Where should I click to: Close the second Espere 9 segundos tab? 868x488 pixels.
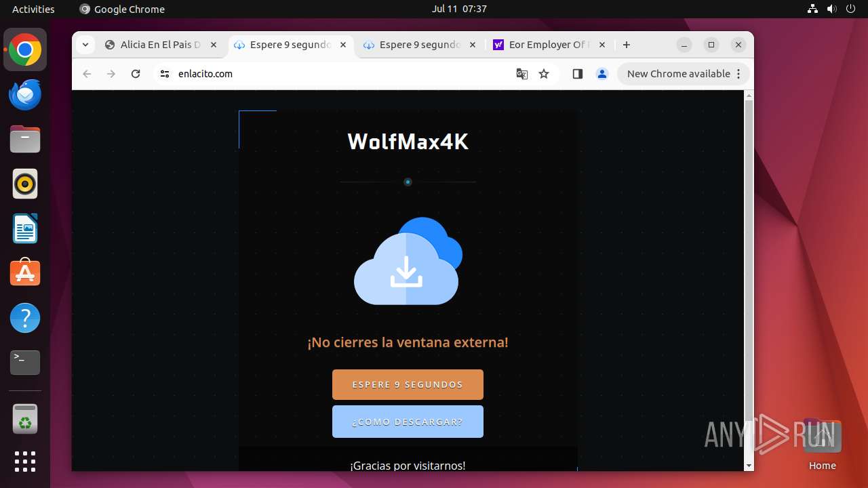coord(473,45)
